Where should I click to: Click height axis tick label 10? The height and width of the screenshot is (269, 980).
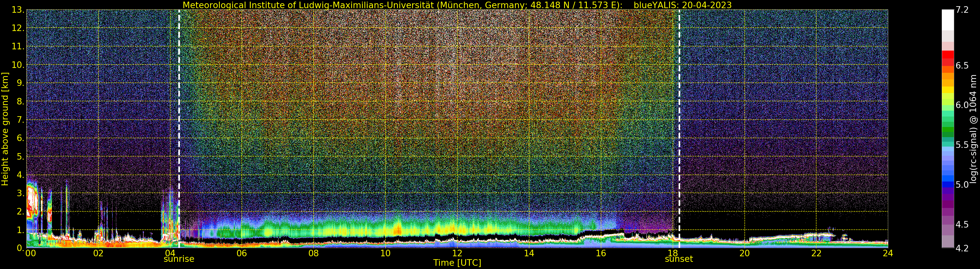tap(18, 65)
